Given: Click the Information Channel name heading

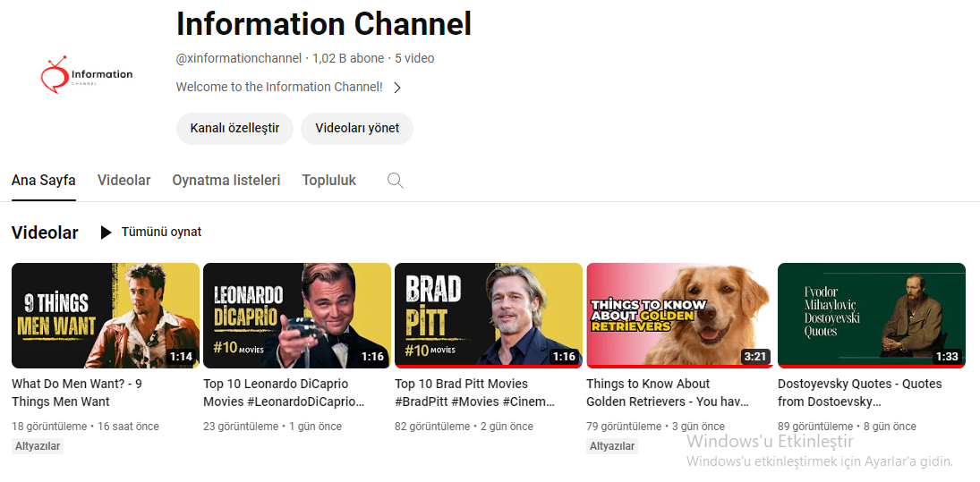Looking at the screenshot, I should pyautogui.click(x=324, y=24).
